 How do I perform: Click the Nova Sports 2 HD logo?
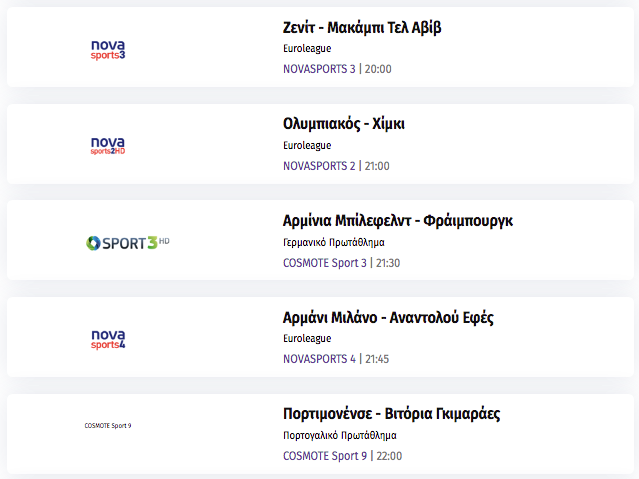pos(108,146)
